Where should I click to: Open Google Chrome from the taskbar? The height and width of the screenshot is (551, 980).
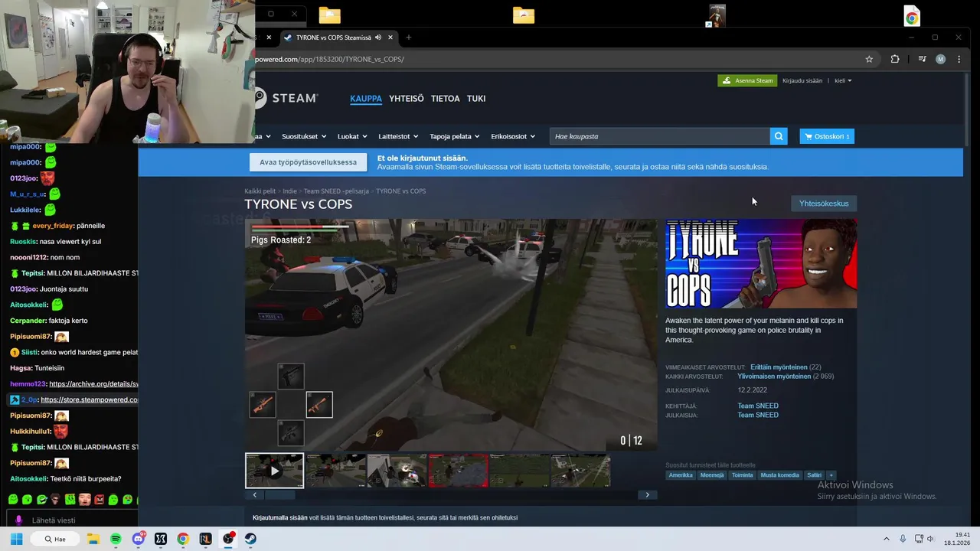pyautogui.click(x=183, y=539)
